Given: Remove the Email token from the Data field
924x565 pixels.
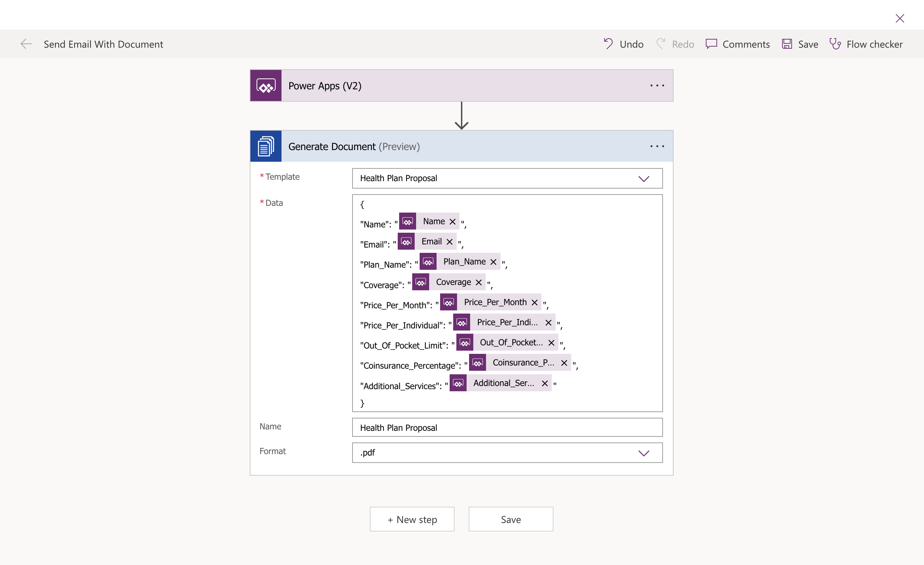Looking at the screenshot, I should 450,241.
